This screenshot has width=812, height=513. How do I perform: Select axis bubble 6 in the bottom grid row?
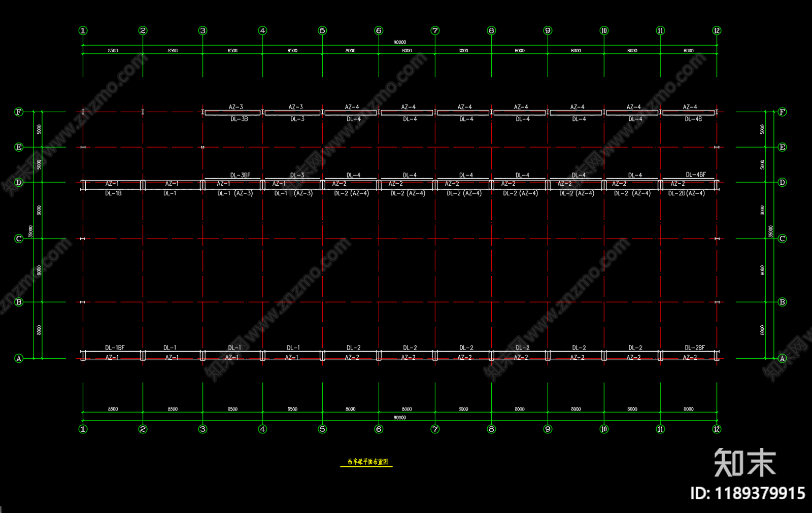[379, 429]
